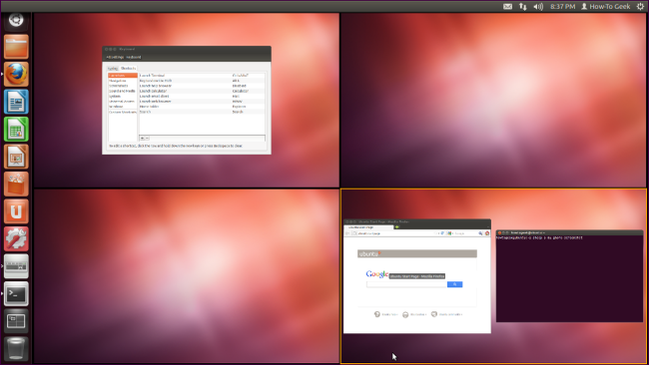Click the Google search field in Firefox
This screenshot has height=365, width=649.
(x=406, y=284)
